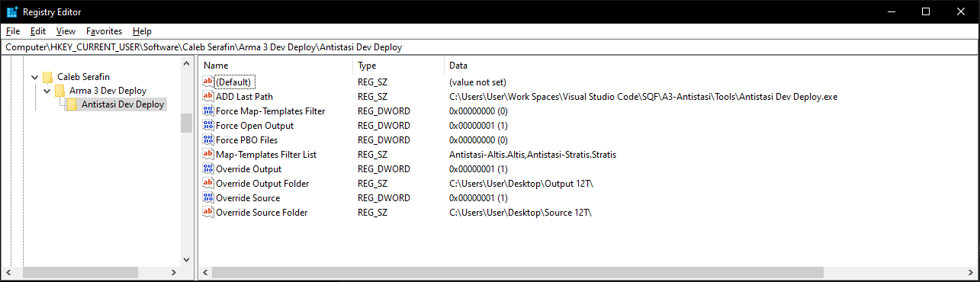Click the Map-Templates Filter List string icon
980x282 pixels.
tap(208, 154)
